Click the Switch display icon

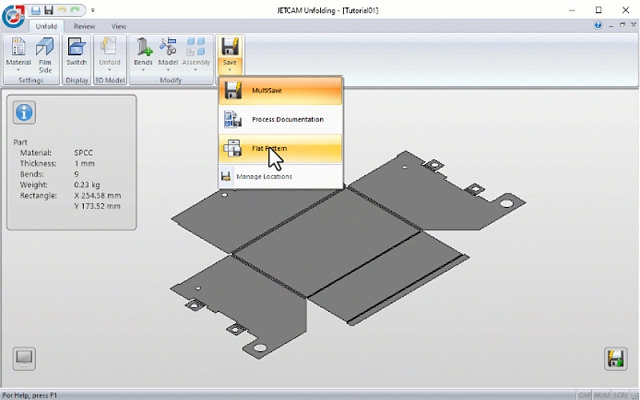point(77,47)
